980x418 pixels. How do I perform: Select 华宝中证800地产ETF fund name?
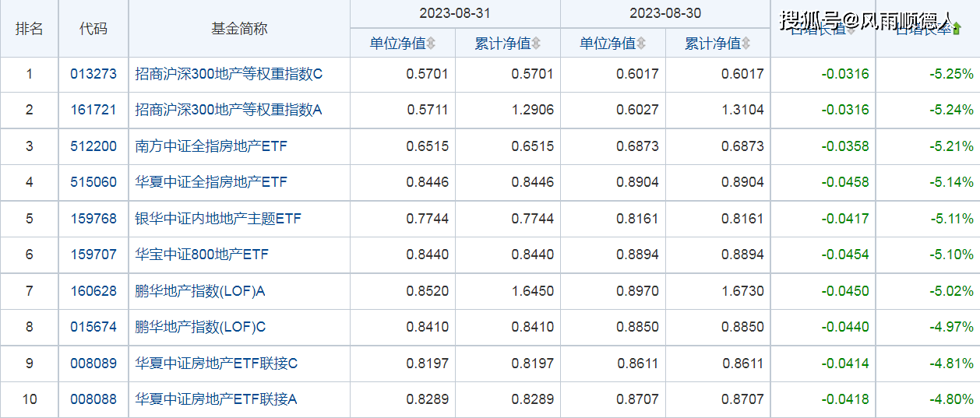(202, 255)
